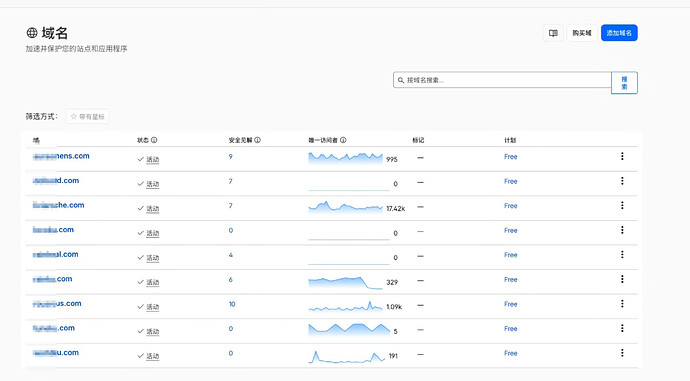The height and width of the screenshot is (381, 690).
Task: Open the documentation book icon button
Action: coord(553,33)
